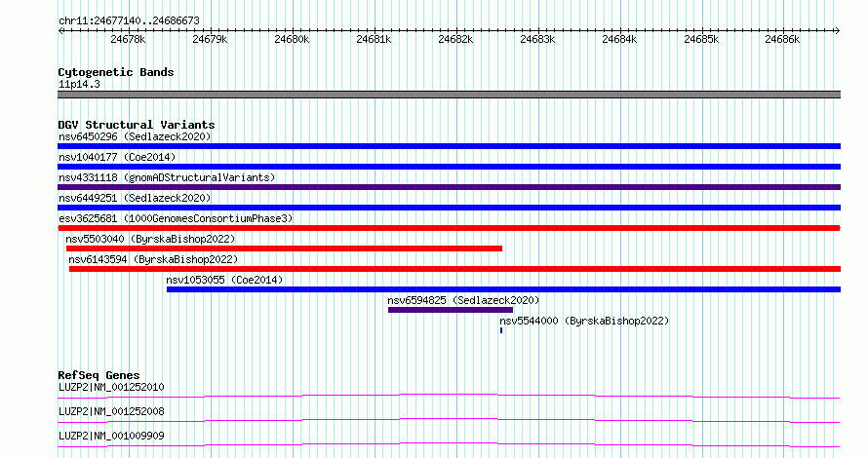Click the 24685k ruler tick label
This screenshot has width=868, height=458.
pyautogui.click(x=701, y=39)
